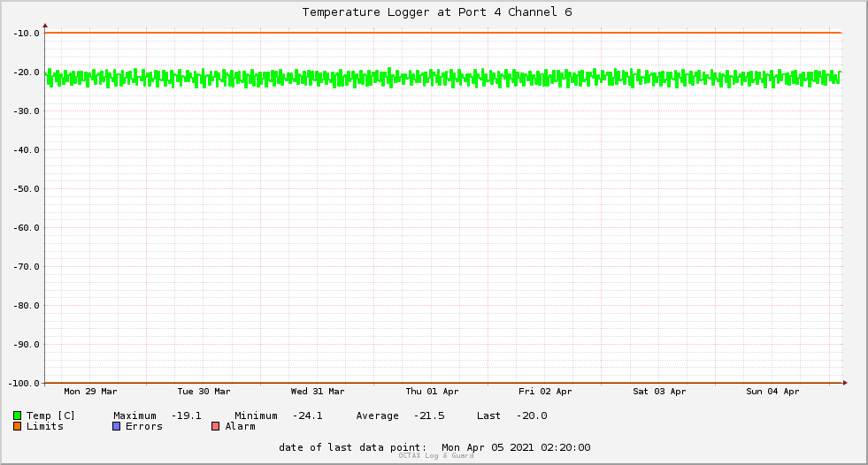This screenshot has width=868, height=465.
Task: Click the 'Fri 02 Apr' x-axis label
Action: 545,392
